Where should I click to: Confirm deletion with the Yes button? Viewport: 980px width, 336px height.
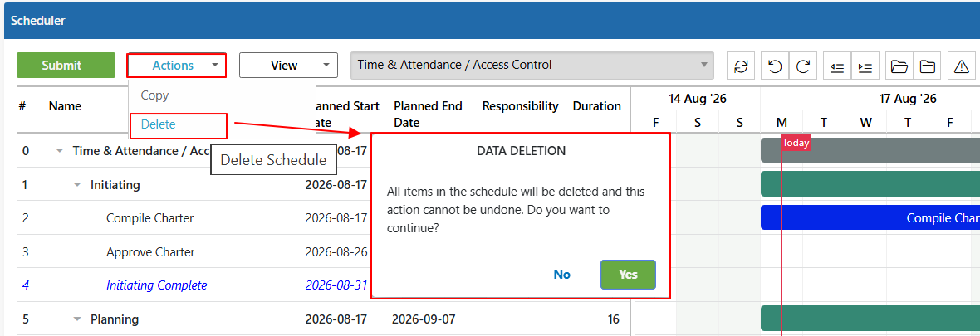(628, 274)
